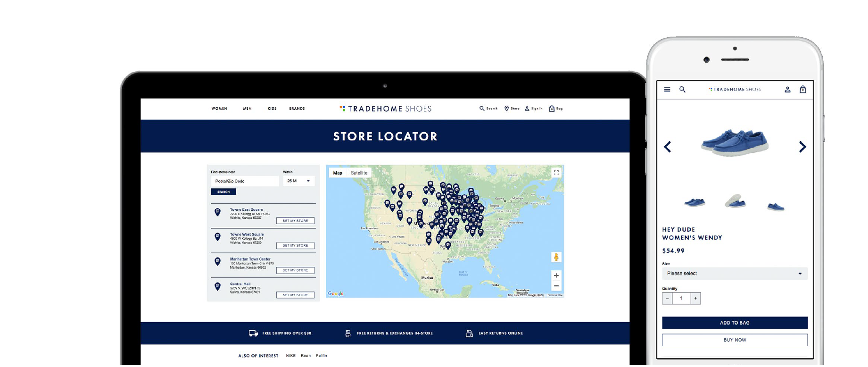Increase quantity with plus on phone
The height and width of the screenshot is (367, 868).
(x=695, y=298)
